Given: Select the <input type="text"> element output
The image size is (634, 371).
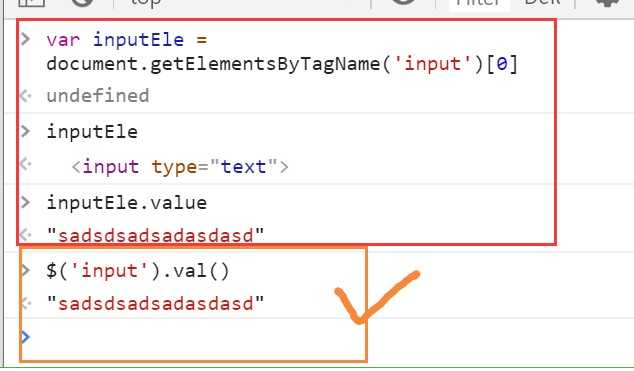Looking at the screenshot, I should 180,167.
